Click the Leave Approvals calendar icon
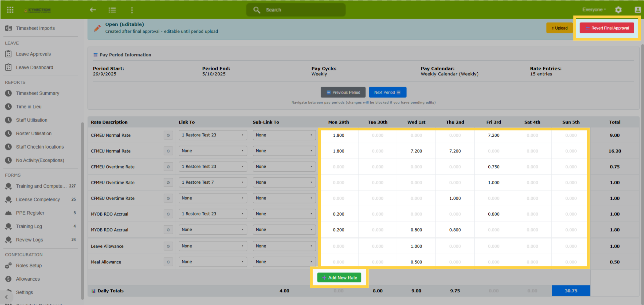 (x=8, y=54)
